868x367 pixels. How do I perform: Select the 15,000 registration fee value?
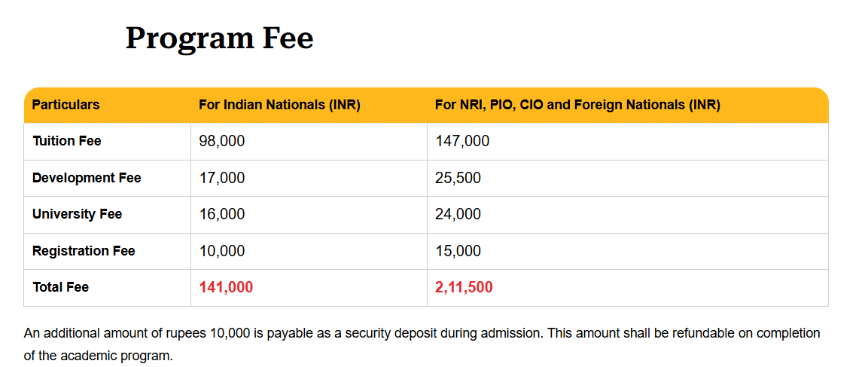(458, 251)
